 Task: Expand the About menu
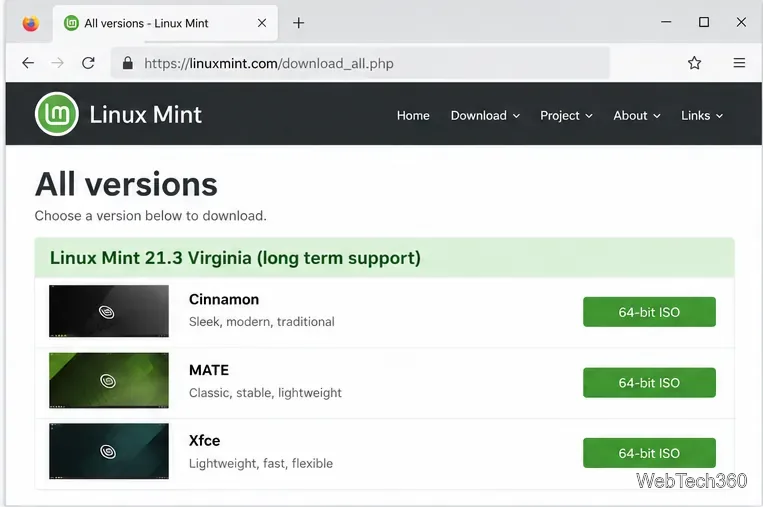[636, 115]
